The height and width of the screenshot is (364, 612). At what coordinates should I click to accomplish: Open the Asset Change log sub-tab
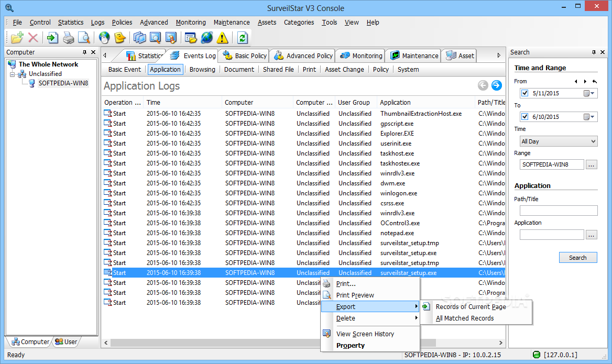point(344,70)
